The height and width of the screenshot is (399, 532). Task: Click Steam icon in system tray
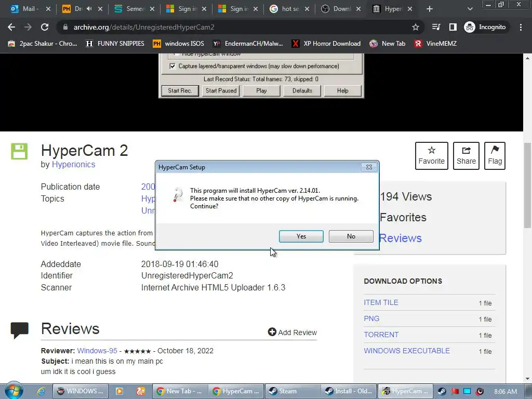442,391
